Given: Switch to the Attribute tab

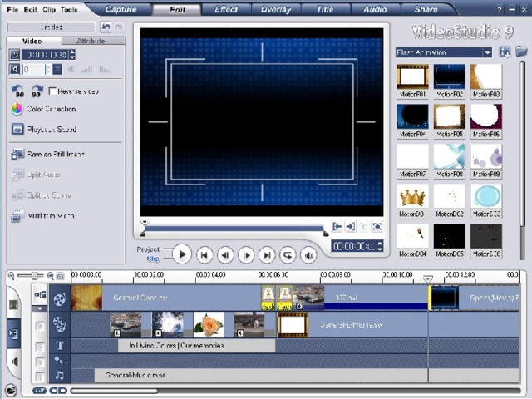Looking at the screenshot, I should coord(93,41).
